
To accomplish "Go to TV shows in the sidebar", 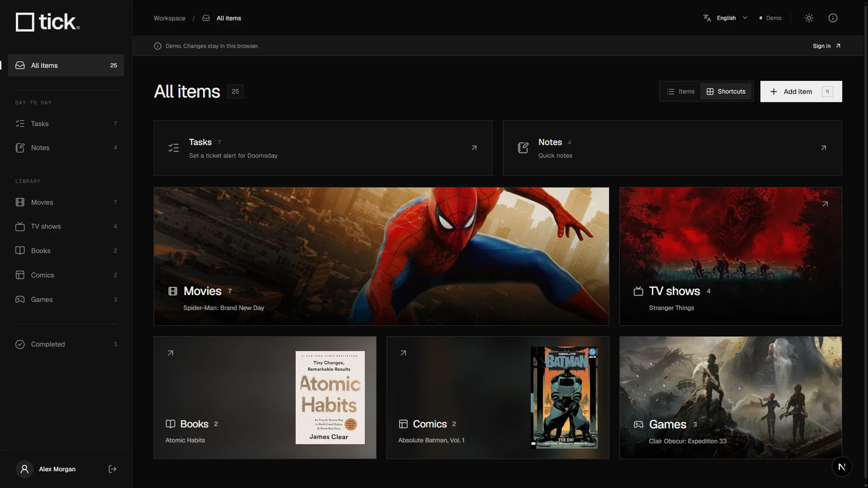I will (x=66, y=226).
